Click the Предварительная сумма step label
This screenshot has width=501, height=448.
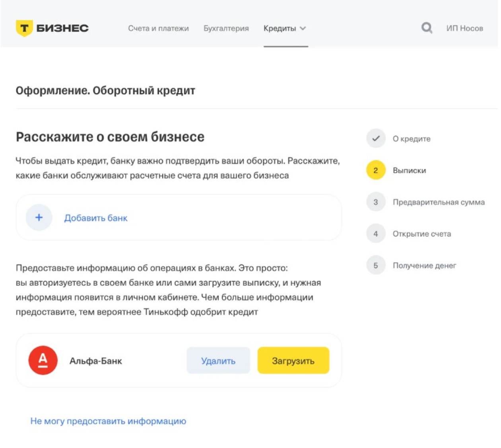tap(439, 202)
